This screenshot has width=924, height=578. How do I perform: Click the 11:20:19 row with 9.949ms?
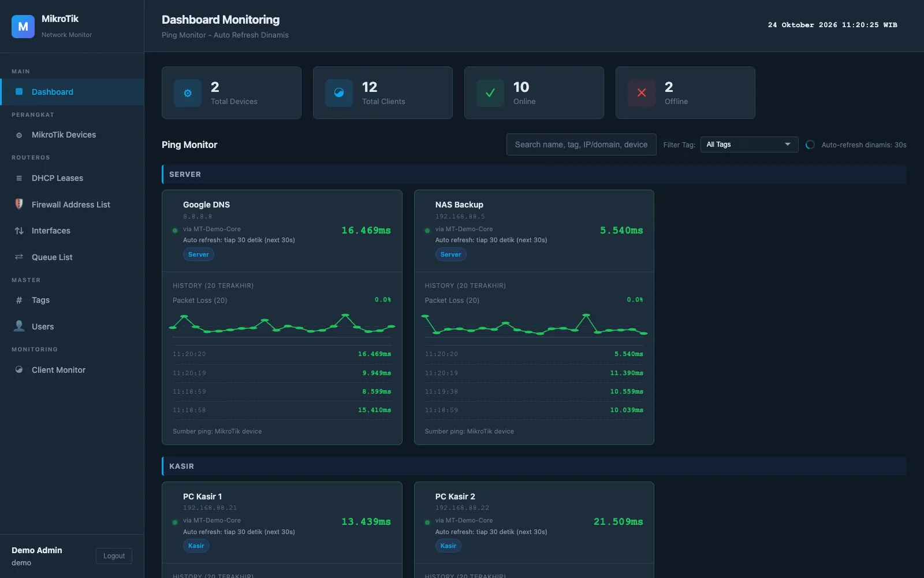[x=282, y=373]
